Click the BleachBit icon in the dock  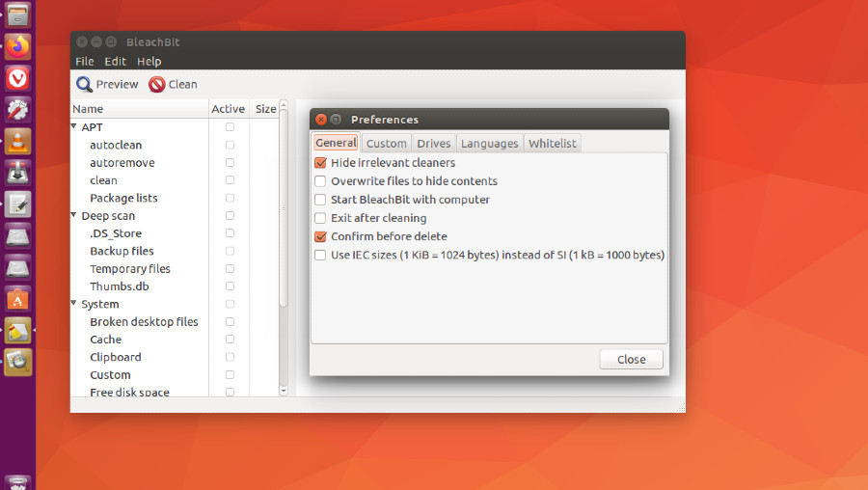coord(17,331)
